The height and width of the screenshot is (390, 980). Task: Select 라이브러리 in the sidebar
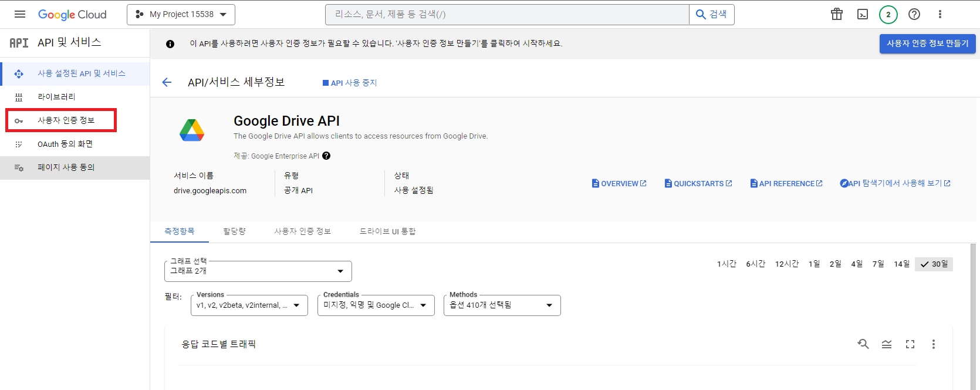coord(75,97)
